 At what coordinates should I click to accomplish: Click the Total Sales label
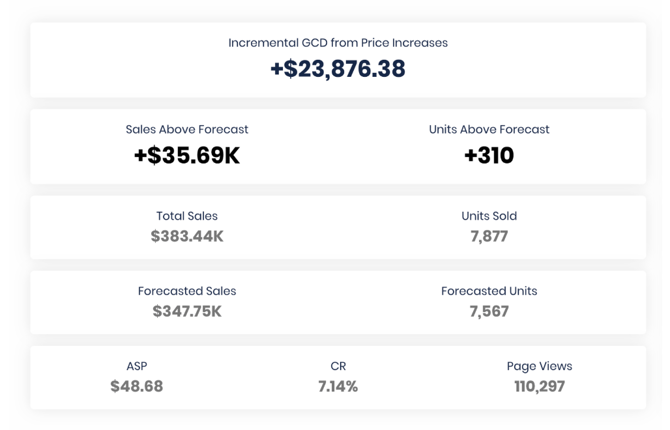point(187,216)
